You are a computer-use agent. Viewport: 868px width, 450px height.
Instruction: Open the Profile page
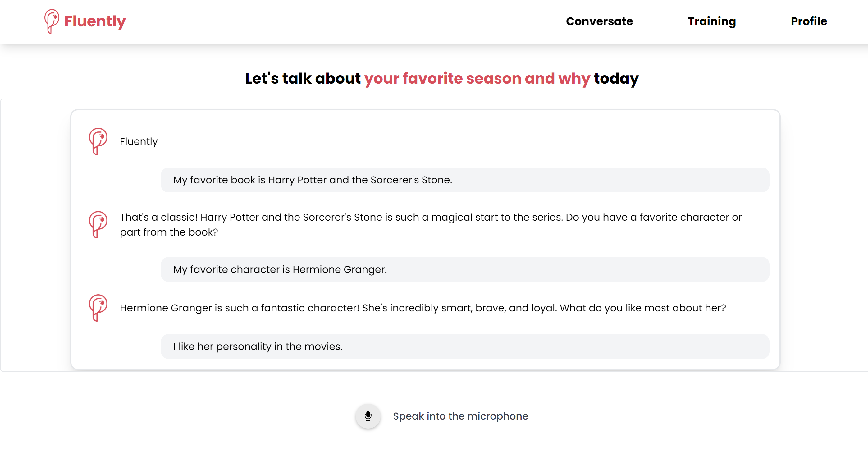(808, 21)
